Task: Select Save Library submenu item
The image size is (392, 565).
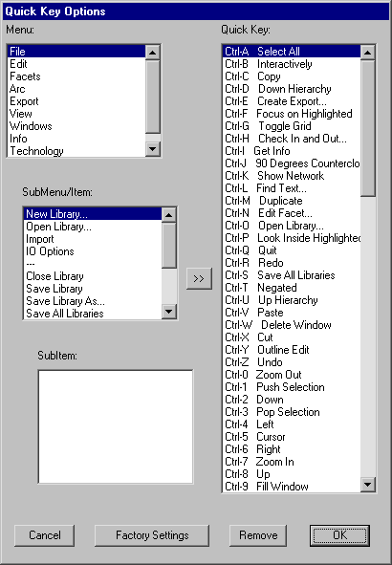Action: tap(93, 289)
